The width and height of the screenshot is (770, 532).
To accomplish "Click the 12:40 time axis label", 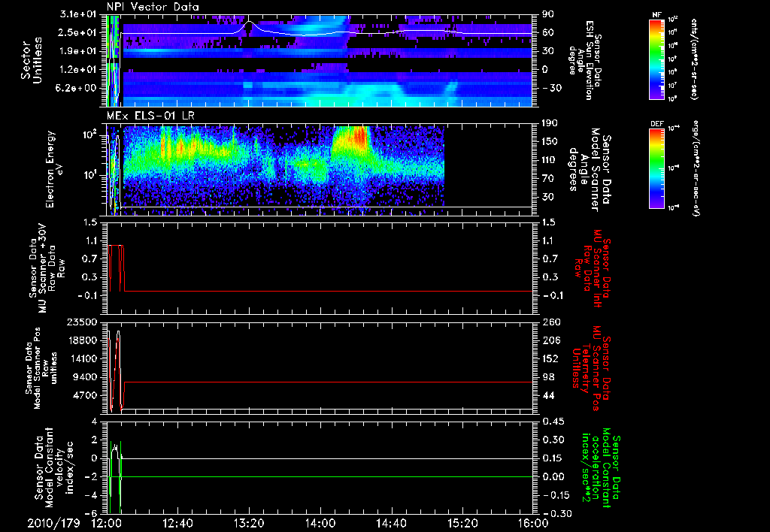I will click(177, 523).
